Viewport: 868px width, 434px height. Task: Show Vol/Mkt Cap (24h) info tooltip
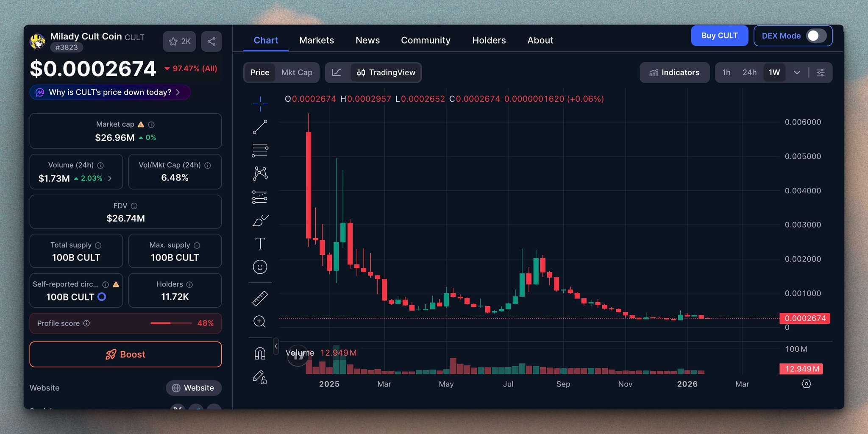click(208, 165)
